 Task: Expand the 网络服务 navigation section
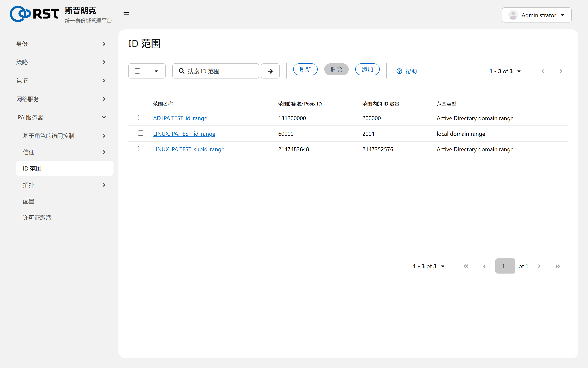click(61, 99)
